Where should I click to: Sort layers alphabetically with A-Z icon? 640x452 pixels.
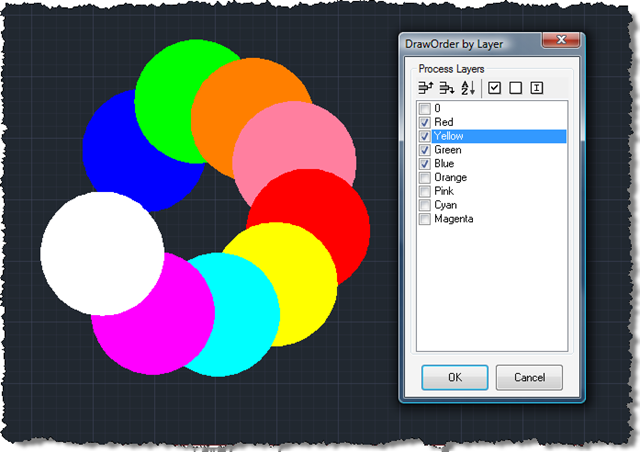coord(467,88)
